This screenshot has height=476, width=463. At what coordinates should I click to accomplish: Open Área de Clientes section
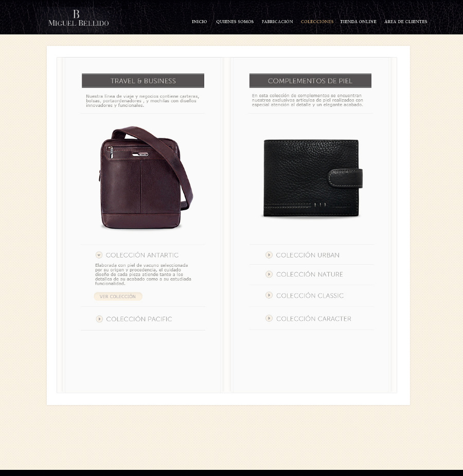pos(405,22)
